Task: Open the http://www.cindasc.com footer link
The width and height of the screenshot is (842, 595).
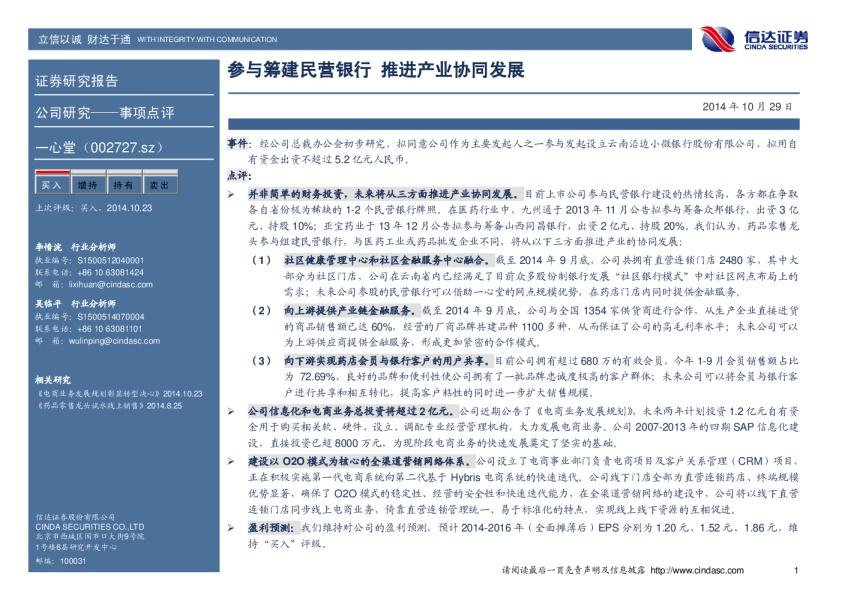Action: pos(696,571)
